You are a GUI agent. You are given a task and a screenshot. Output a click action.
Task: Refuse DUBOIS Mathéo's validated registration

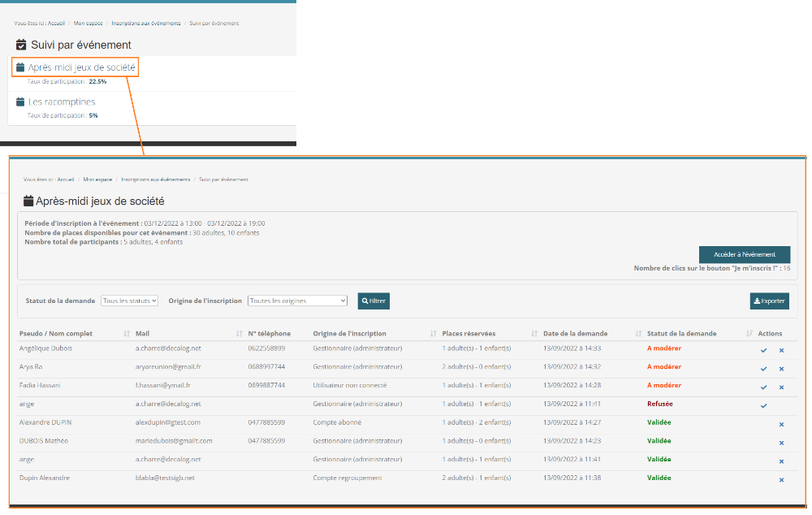click(781, 444)
